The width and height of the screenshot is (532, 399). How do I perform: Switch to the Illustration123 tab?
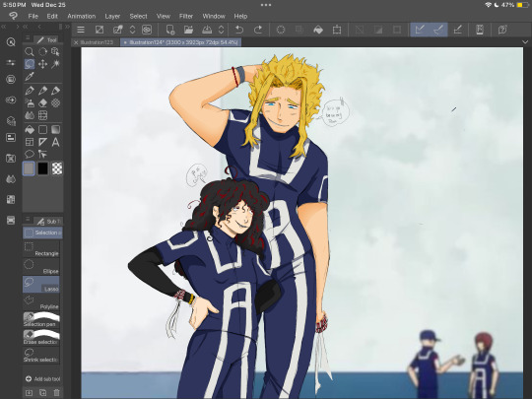97,42
